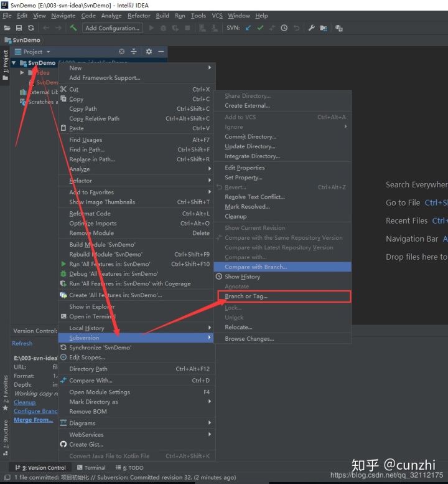Choose Reformat Code item

[x=137, y=214]
